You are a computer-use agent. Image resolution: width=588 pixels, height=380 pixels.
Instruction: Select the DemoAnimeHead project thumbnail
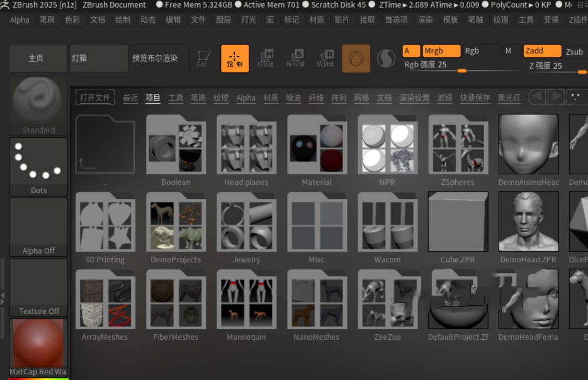coord(528,150)
